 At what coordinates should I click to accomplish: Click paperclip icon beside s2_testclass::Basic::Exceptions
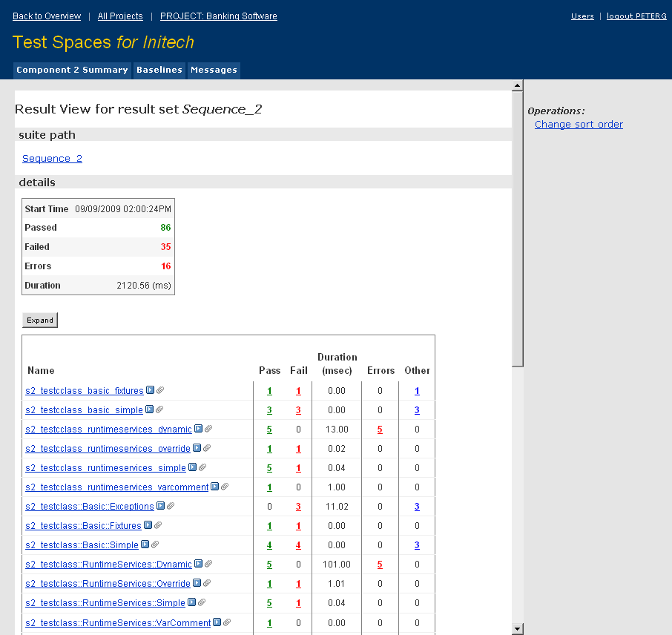click(171, 506)
